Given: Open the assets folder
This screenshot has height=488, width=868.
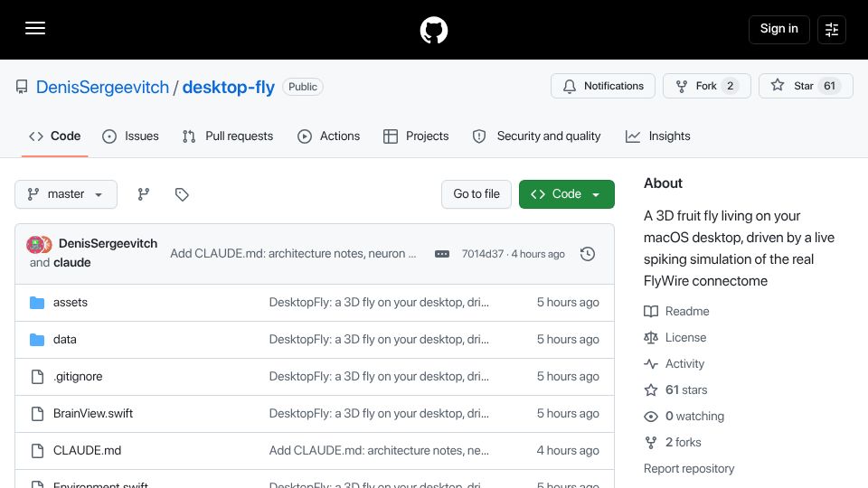Looking at the screenshot, I should tap(71, 302).
